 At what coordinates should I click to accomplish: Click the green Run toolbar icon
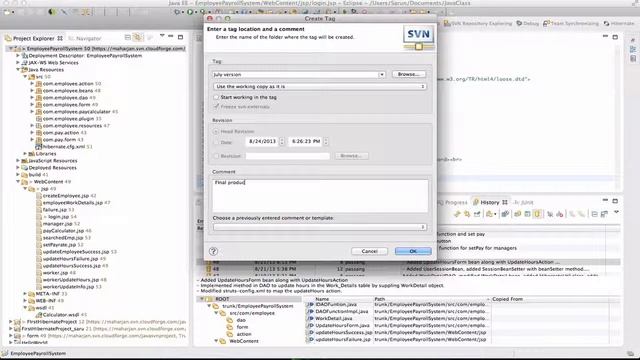tap(190, 12)
